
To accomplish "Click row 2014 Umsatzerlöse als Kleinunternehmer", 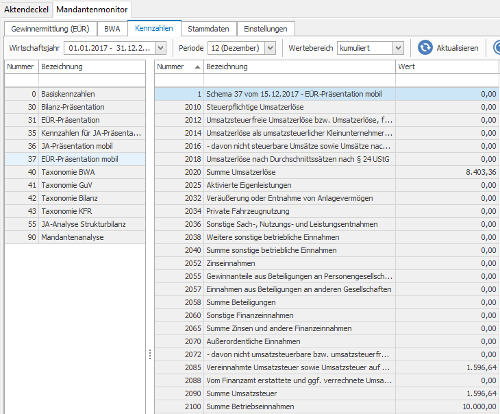I will click(x=327, y=133).
